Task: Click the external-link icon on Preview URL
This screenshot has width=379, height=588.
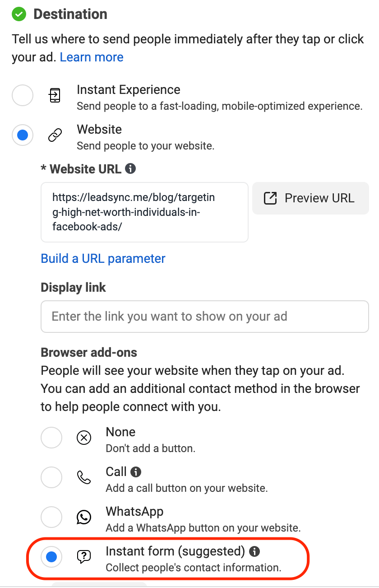Action: [270, 198]
